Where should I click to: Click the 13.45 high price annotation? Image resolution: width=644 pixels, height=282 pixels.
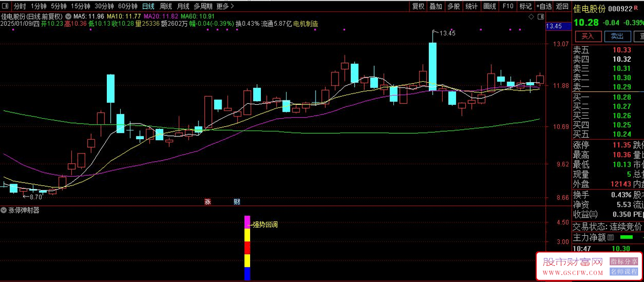tap(447, 33)
